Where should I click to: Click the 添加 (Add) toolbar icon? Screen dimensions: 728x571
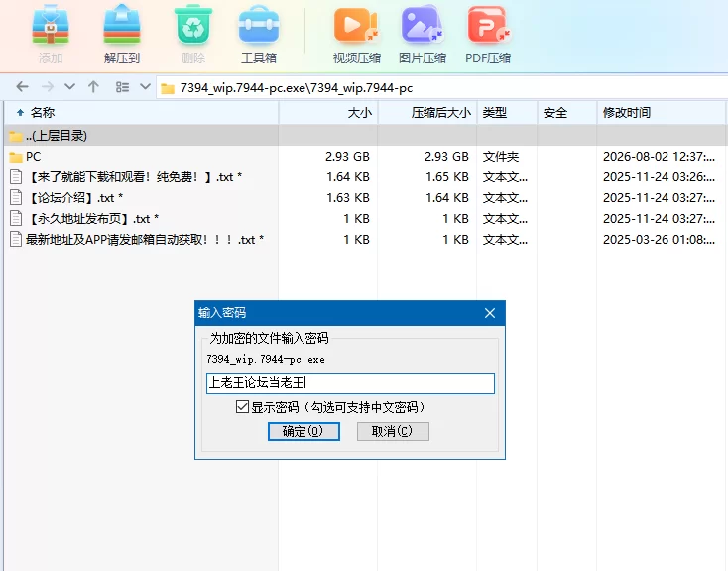coord(51,34)
